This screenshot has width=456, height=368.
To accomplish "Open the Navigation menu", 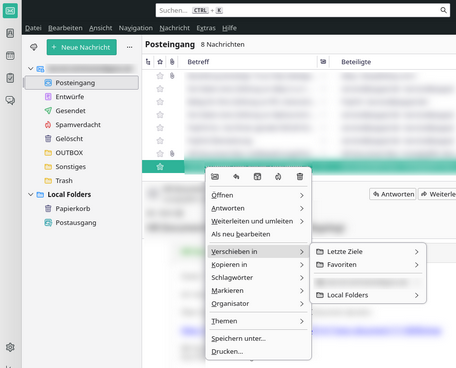I will [136, 28].
